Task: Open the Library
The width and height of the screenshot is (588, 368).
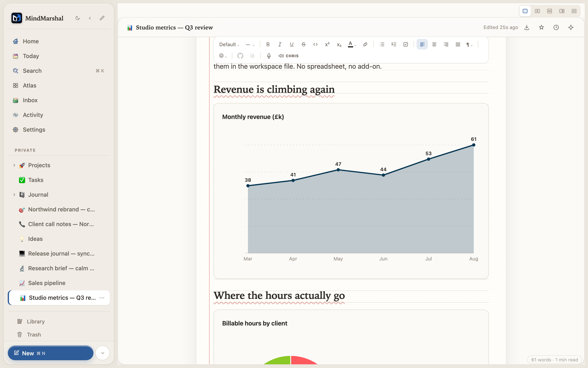Action: click(59, 322)
